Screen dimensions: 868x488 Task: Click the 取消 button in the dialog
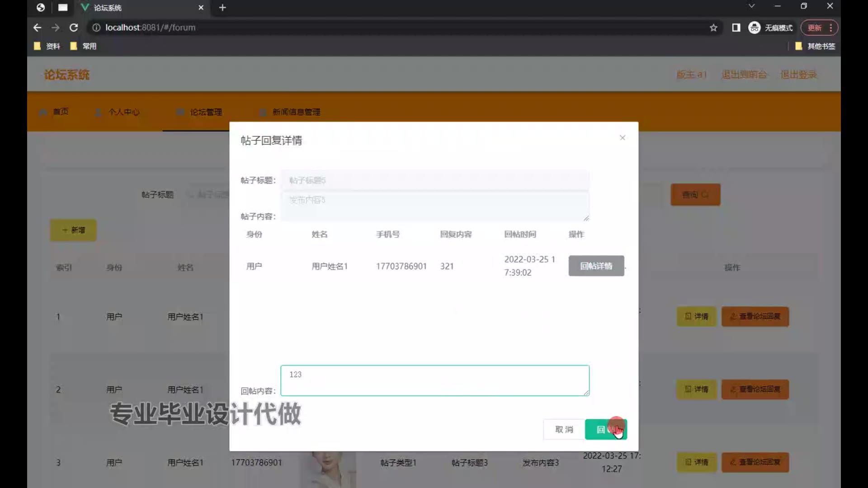point(564,429)
